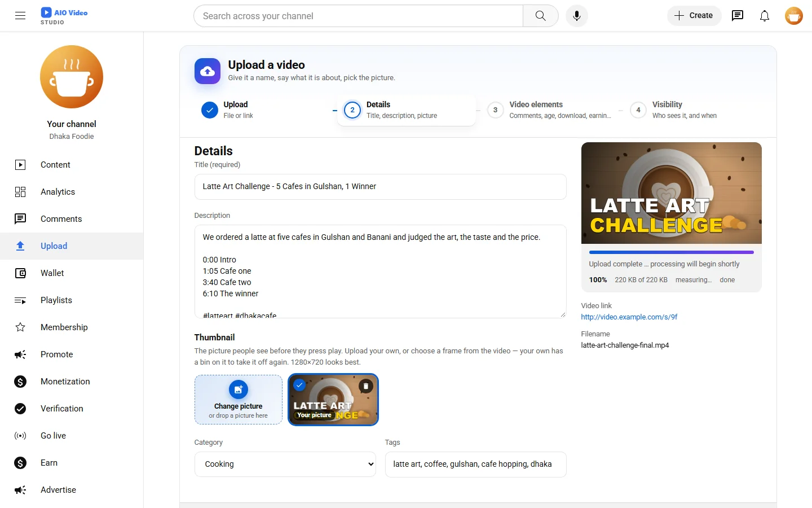The height and width of the screenshot is (508, 812).
Task: Select the Latte Art thumbnail labeled Your picture
Action: (333, 400)
